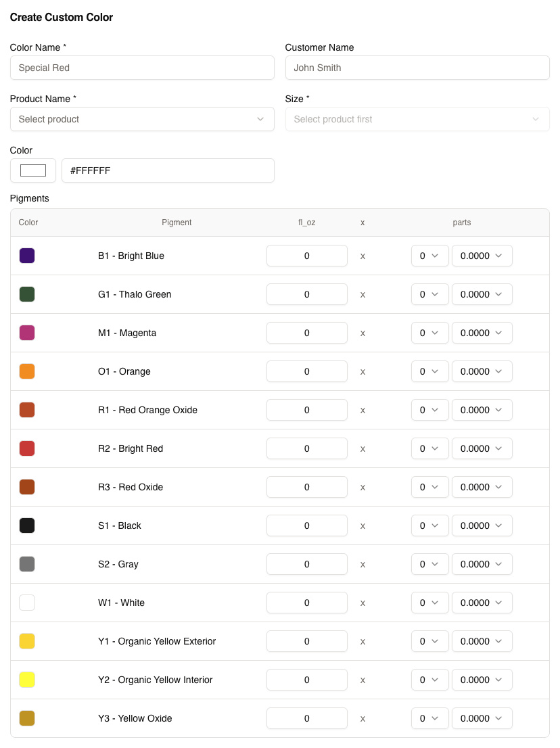Click the Pigment column header

tap(177, 223)
